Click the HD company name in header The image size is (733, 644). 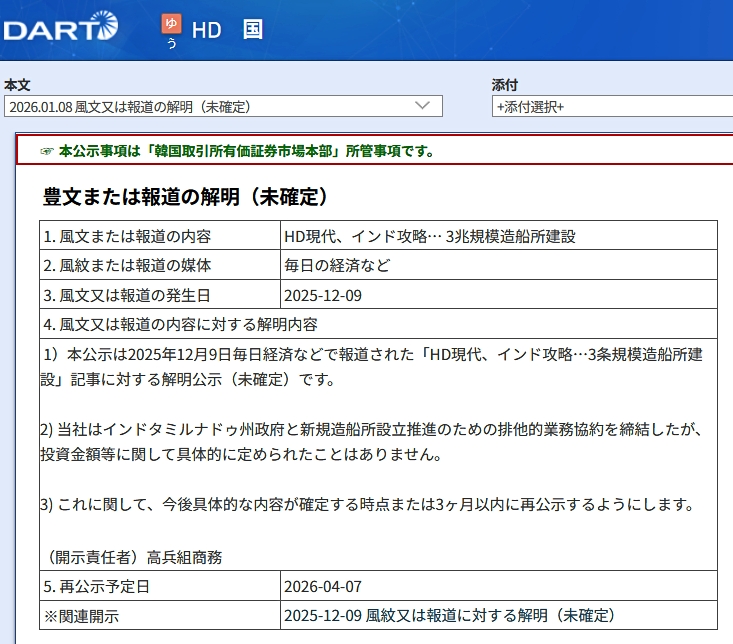pyautogui.click(x=206, y=30)
